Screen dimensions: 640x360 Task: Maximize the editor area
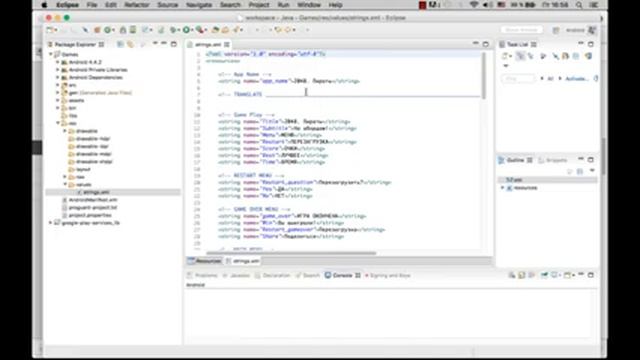(x=485, y=44)
